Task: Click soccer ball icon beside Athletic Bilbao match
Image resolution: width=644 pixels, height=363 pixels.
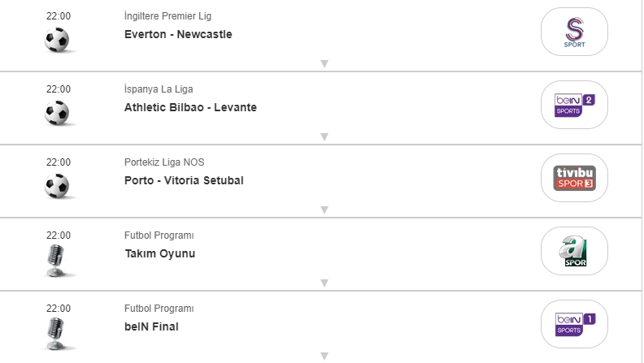Action: pos(57,113)
